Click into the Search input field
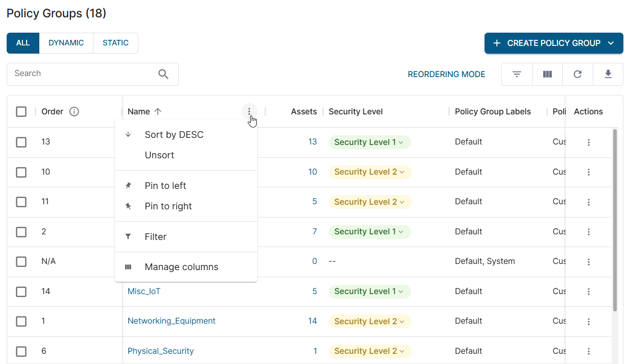This screenshot has width=627, height=364. (82, 74)
